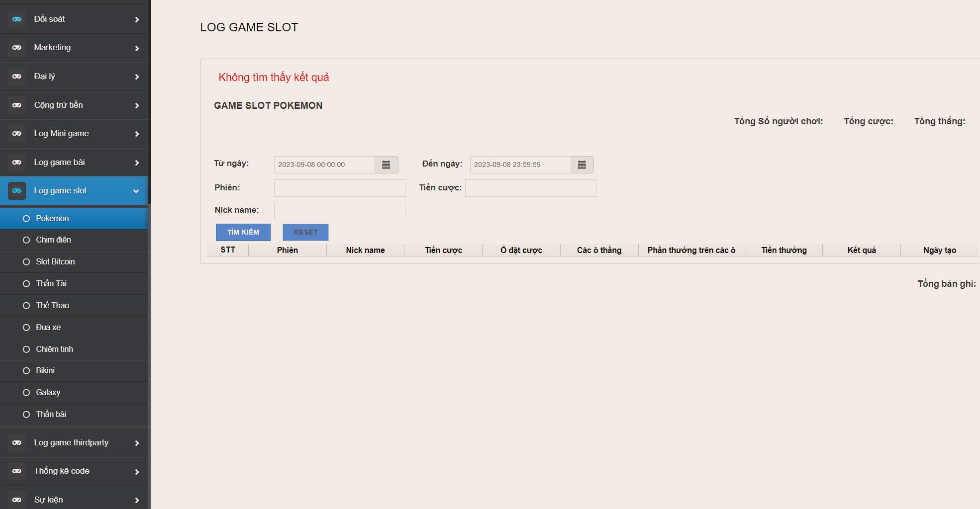Click the gamepad icon next to Đối soát
Viewport: 980px width, 509px height.
click(17, 19)
